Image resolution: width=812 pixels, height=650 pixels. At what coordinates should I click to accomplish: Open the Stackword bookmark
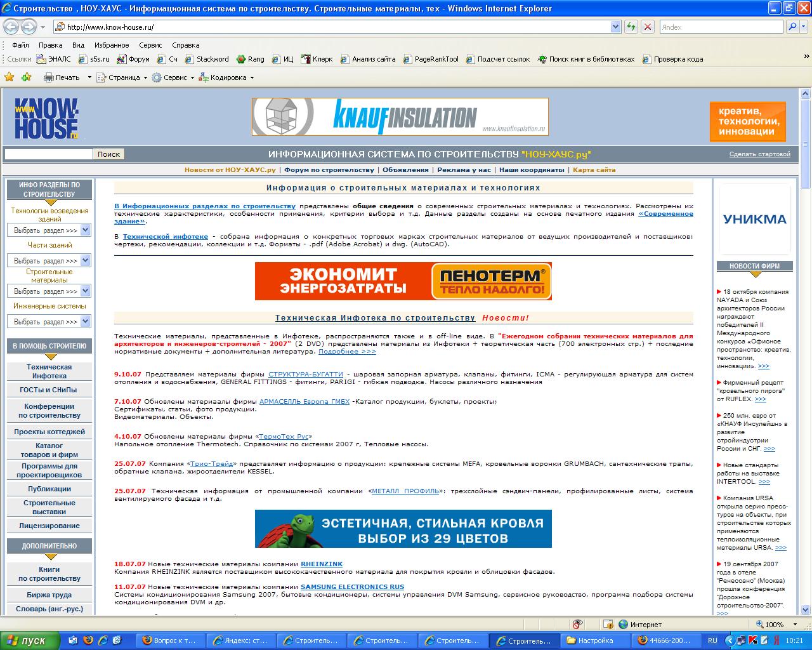coord(207,59)
